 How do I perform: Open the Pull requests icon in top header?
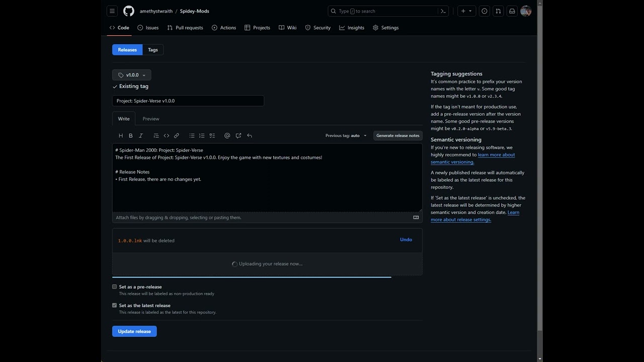coord(498,11)
